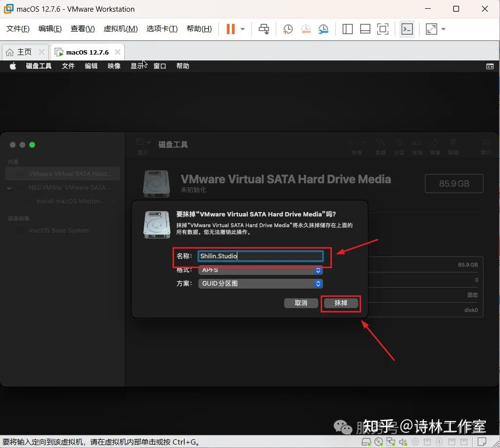Open the message log icon in the status bar
Viewport: 500px width, 448px height.
[x=482, y=442]
